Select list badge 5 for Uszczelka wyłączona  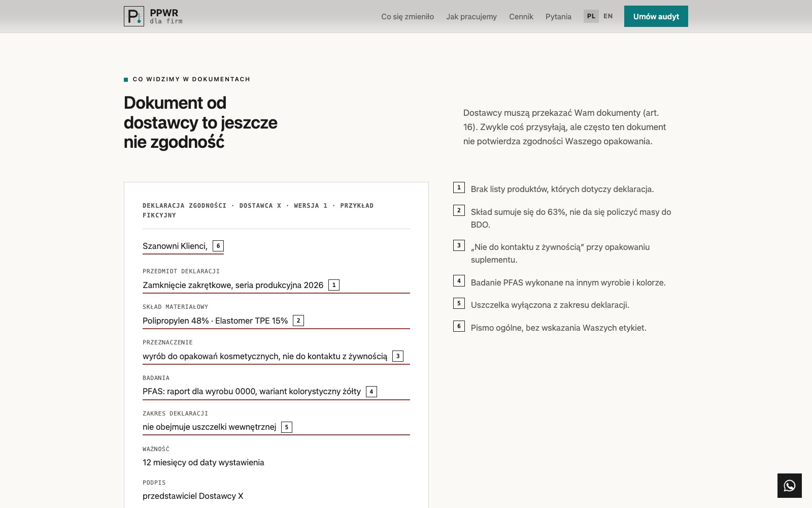[459, 303]
